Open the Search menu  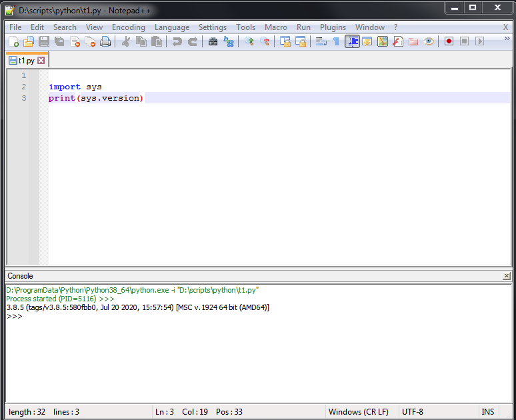pyautogui.click(x=65, y=27)
